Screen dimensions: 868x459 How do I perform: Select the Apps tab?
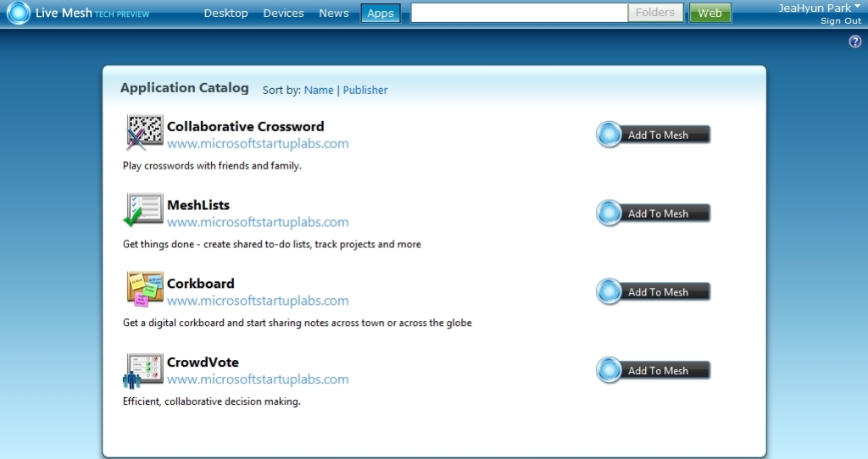[x=381, y=14]
